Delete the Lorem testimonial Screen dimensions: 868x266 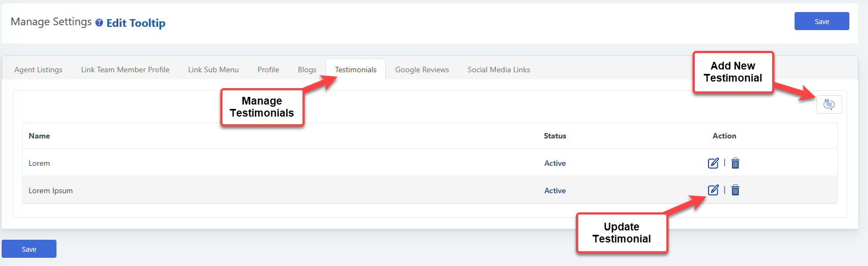click(x=735, y=163)
